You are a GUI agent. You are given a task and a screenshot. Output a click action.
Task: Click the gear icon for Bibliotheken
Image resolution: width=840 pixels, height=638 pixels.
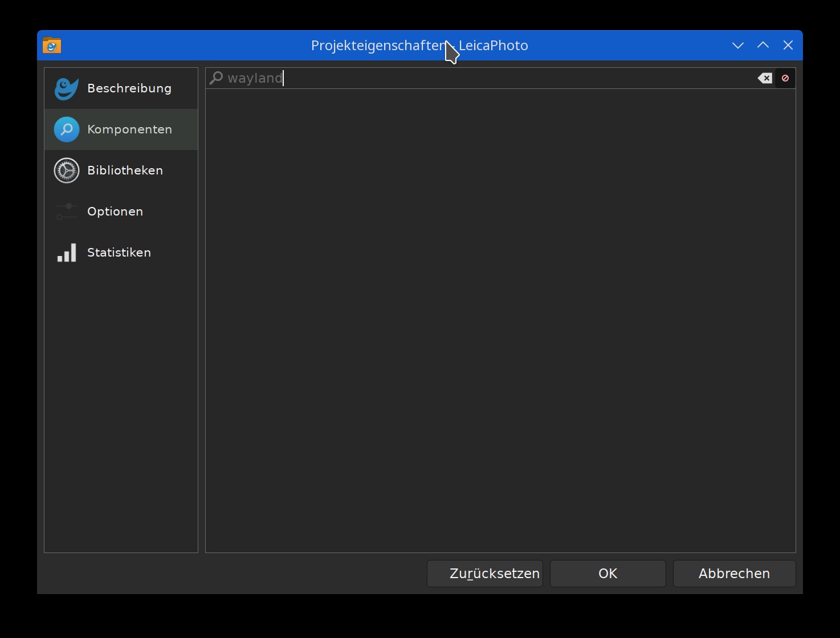pos(66,170)
